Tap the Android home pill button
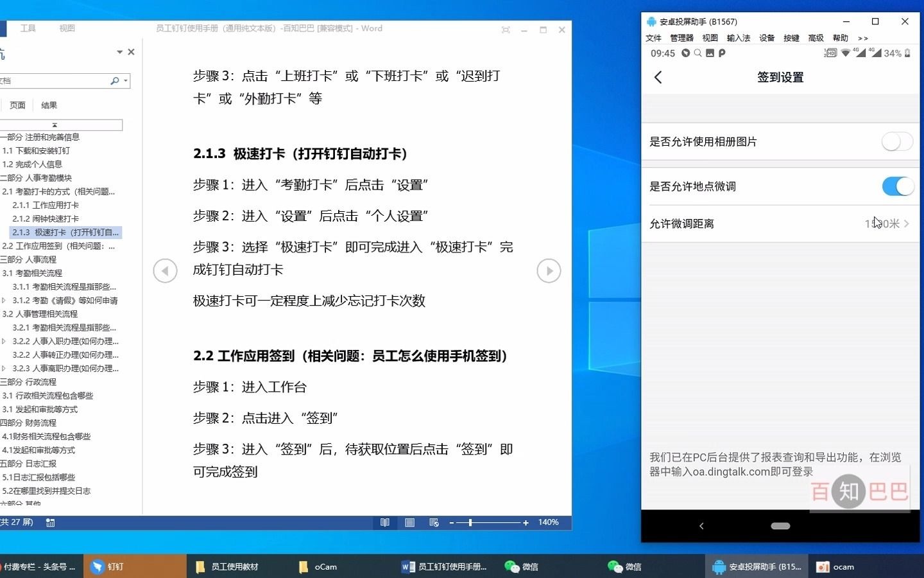 780,526
